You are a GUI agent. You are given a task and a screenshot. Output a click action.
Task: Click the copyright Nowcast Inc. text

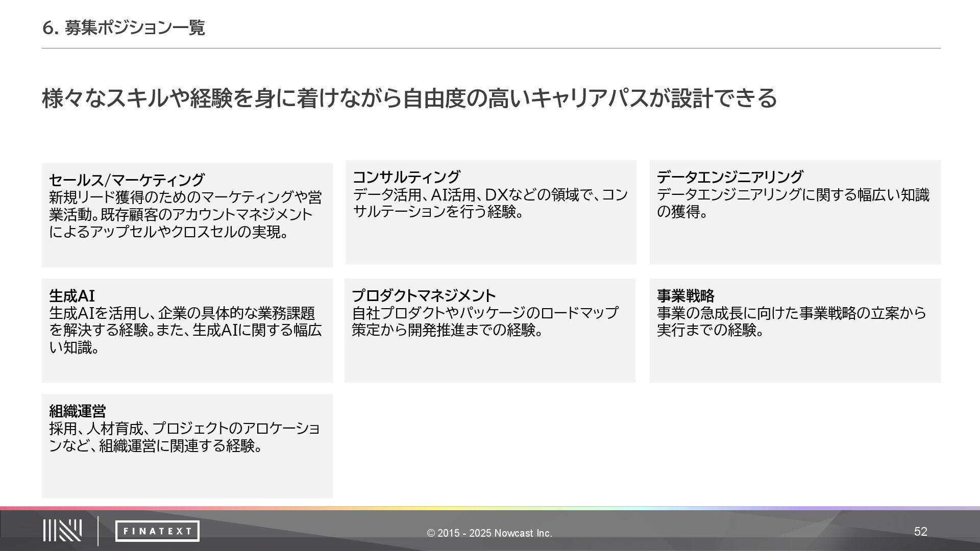tap(489, 533)
